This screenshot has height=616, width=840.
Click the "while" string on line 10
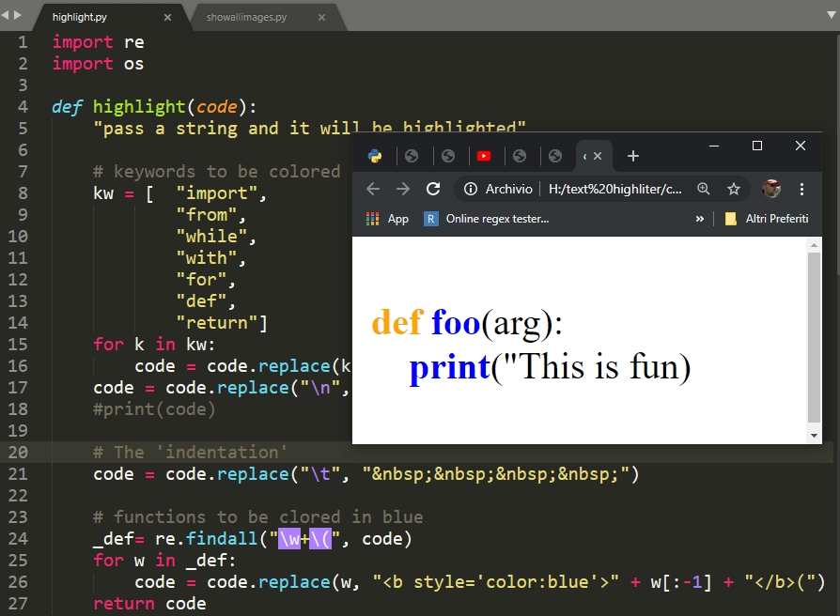pyautogui.click(x=211, y=236)
